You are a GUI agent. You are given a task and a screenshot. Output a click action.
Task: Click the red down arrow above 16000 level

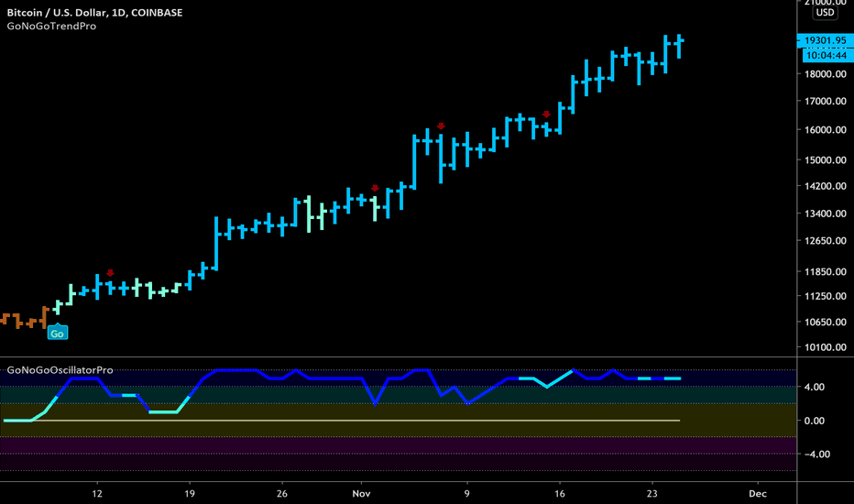[x=441, y=126]
